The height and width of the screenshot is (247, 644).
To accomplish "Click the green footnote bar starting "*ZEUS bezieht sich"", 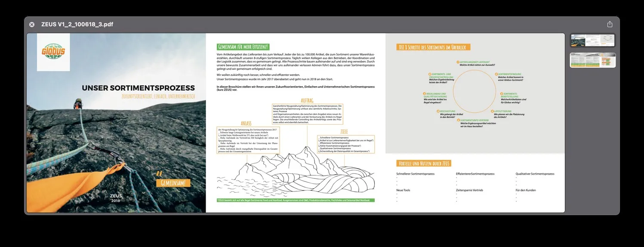I will coord(296,200).
